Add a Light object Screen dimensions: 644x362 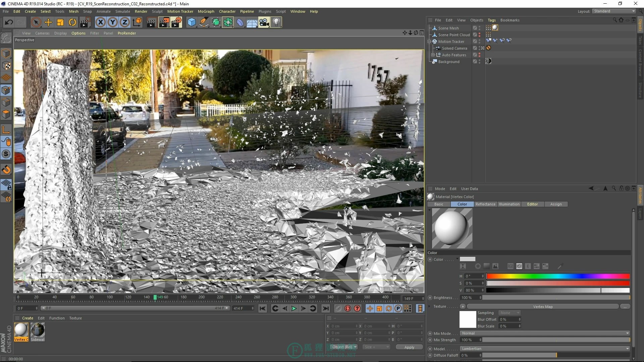[x=276, y=22]
